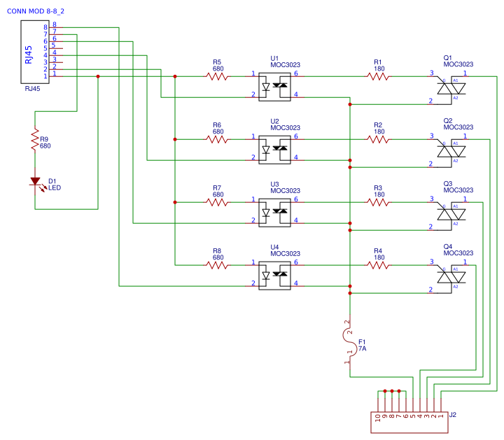
Task: Click resistor R8 680 symbol
Action: [217, 265]
